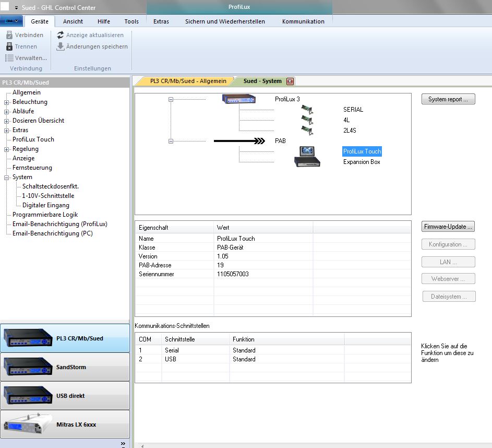Select the SERIAL card icon
492x448 pixels.
click(x=307, y=110)
